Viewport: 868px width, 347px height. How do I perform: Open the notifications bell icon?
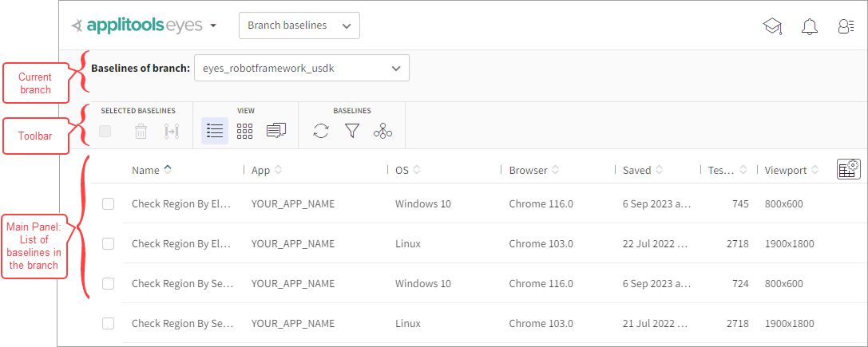coord(810,26)
